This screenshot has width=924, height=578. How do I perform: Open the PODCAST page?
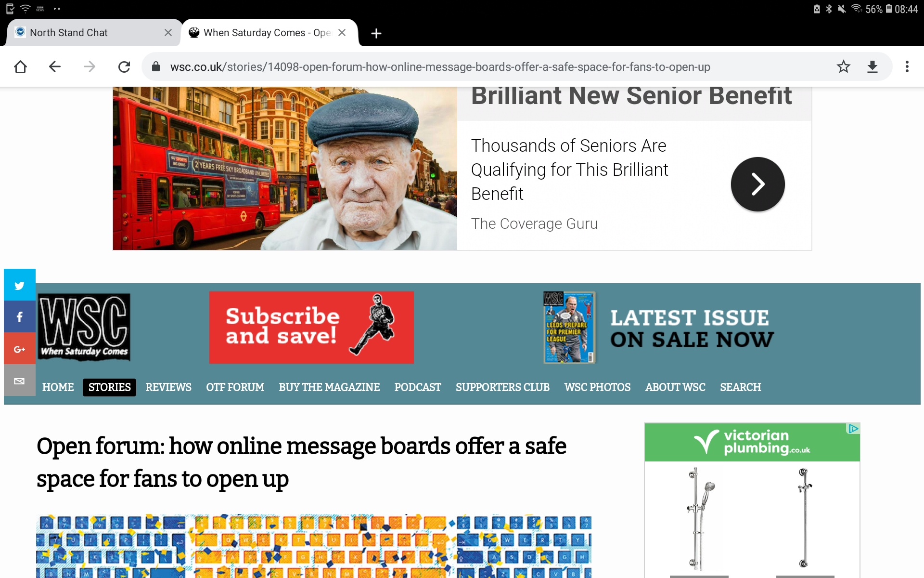point(418,387)
